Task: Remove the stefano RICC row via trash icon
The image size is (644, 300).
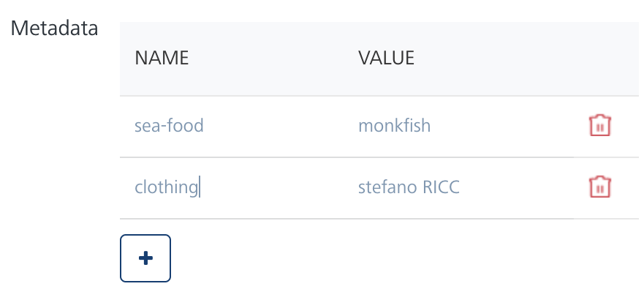Action: pyautogui.click(x=599, y=187)
